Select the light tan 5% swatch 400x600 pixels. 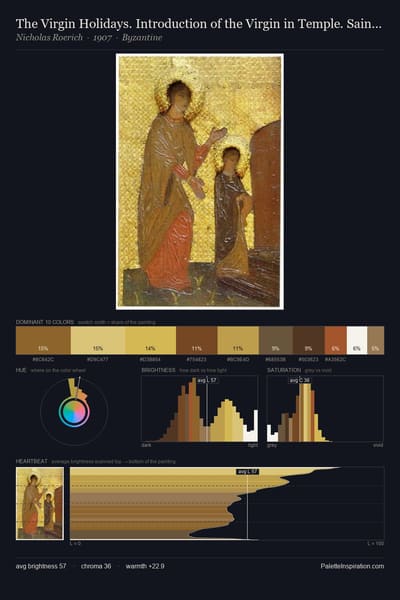[x=376, y=340]
